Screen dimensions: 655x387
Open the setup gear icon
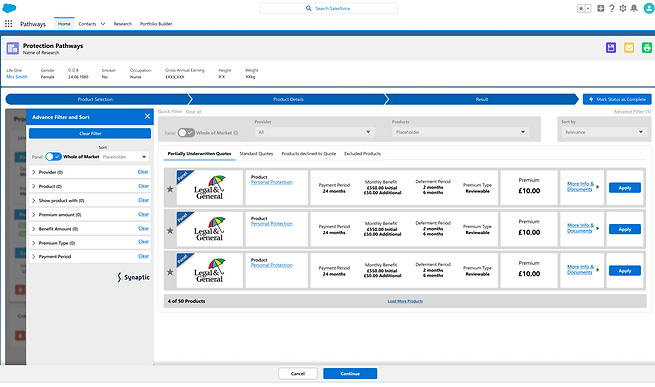pos(623,8)
